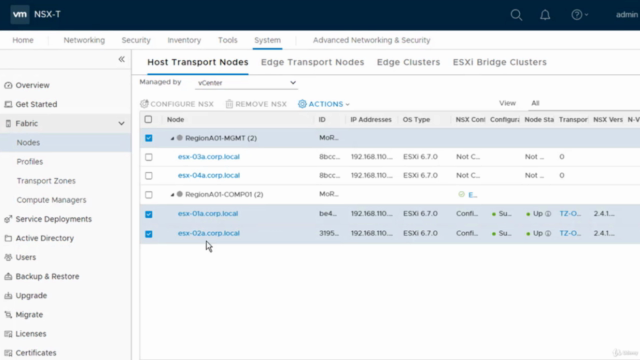Open Profiles in sidebar
This screenshot has height=360, width=640.
tap(30, 162)
